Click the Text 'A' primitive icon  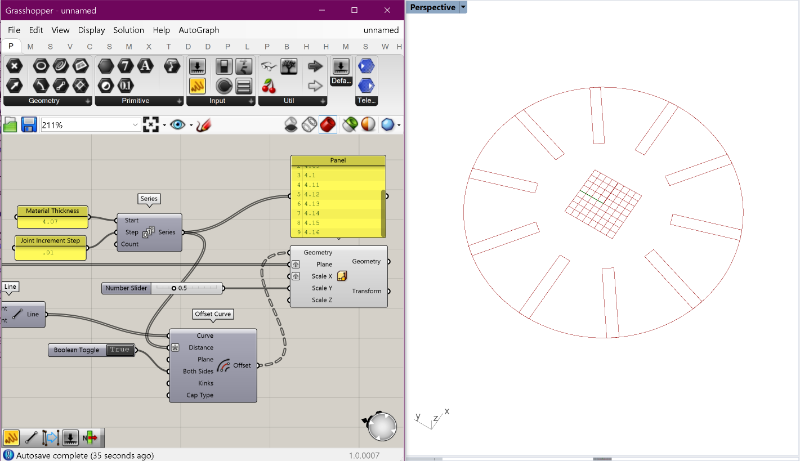(145, 66)
